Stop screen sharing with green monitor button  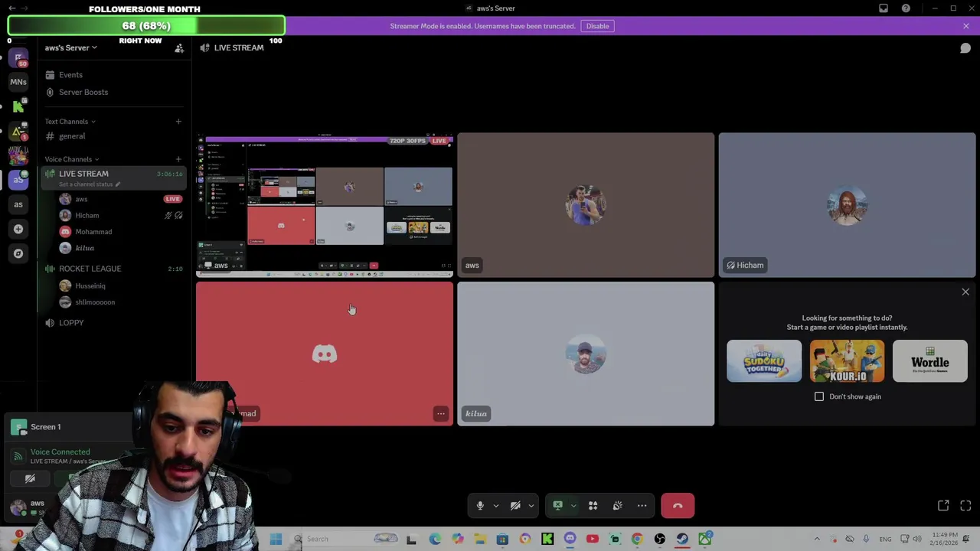[557, 506]
